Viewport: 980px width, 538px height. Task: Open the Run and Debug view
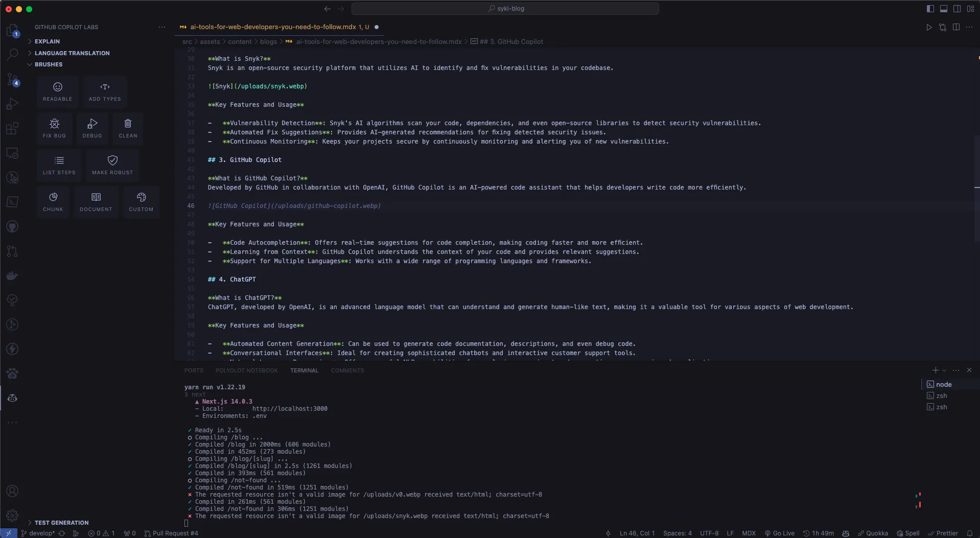click(x=12, y=104)
